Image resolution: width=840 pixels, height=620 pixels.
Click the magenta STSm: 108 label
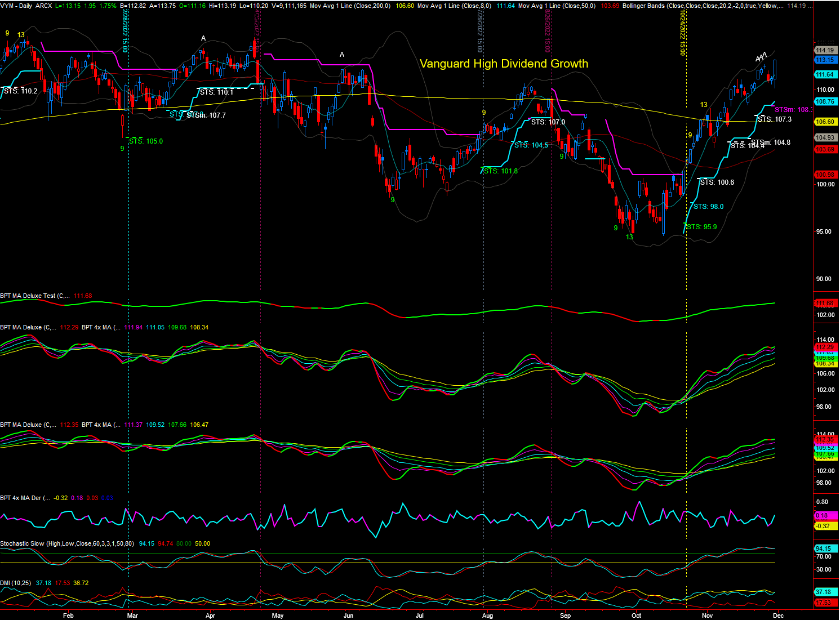794,110
